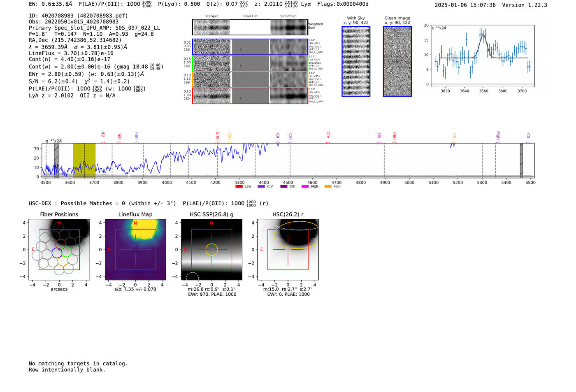
Task: Open the blue fiber's Pixel Flat panel
Action: point(250,47)
